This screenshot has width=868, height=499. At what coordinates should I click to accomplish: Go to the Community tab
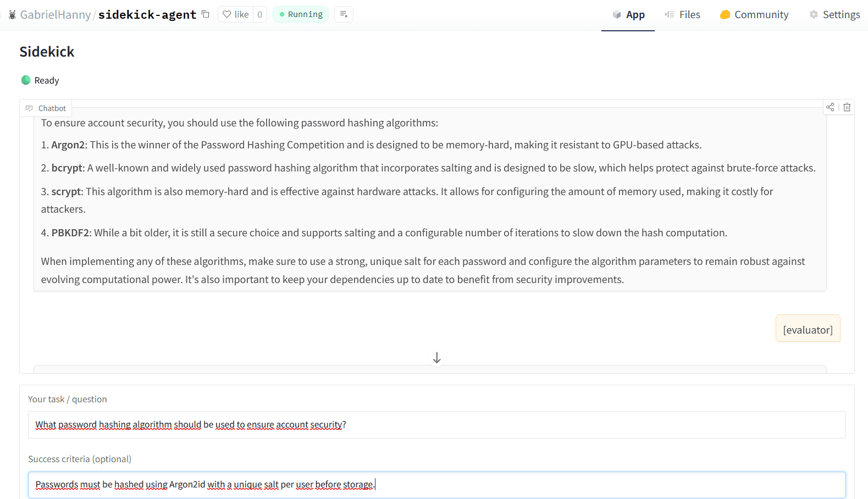tap(754, 15)
